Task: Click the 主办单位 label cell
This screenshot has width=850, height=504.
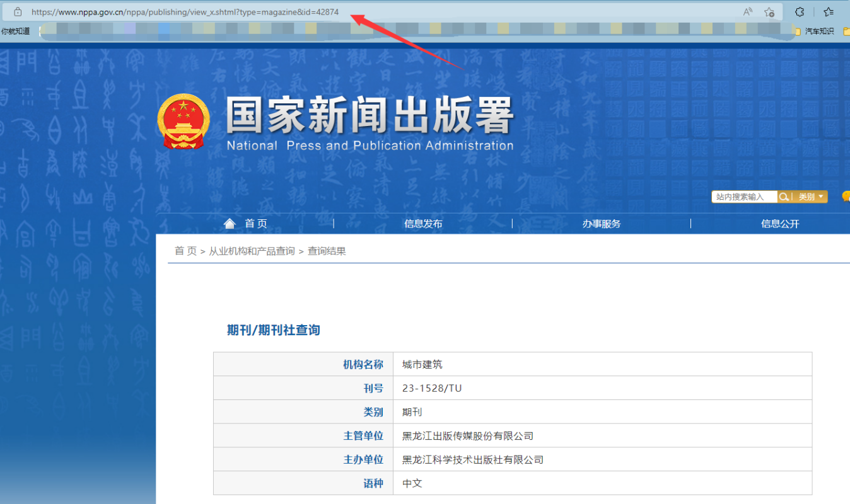Action: 303,460
